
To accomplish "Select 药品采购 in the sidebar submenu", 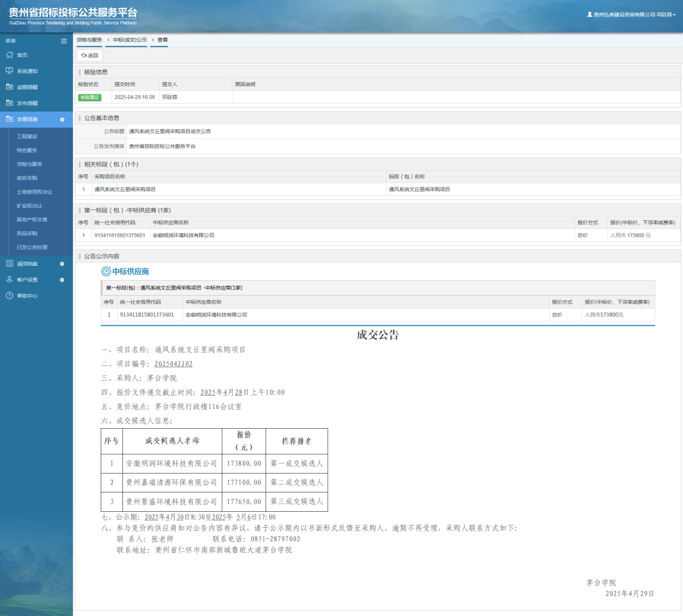I will (27, 233).
